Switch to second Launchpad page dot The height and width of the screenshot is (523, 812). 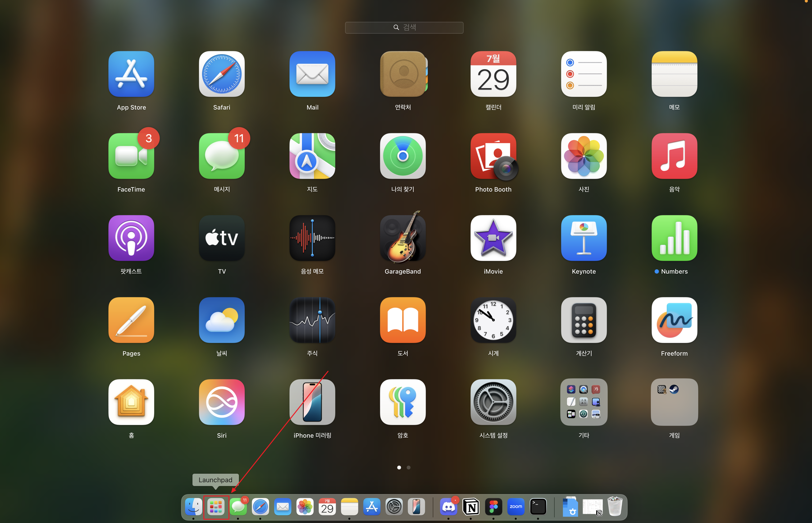408,468
